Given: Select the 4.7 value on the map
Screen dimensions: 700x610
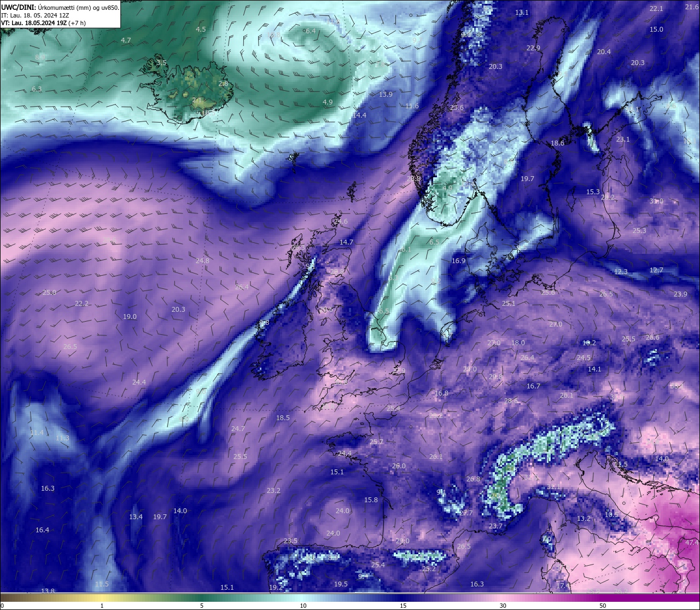Looking at the screenshot, I should [126, 40].
